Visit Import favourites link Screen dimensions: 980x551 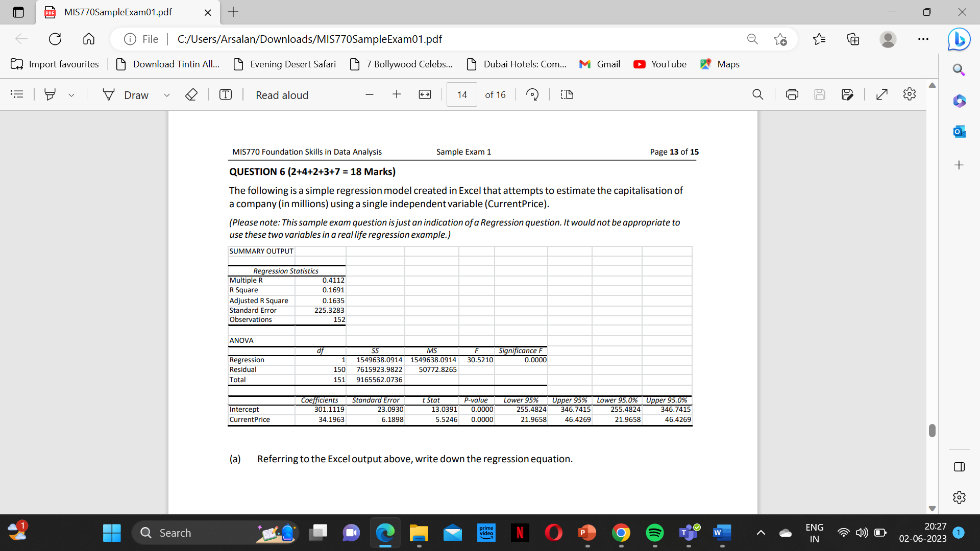(55, 64)
